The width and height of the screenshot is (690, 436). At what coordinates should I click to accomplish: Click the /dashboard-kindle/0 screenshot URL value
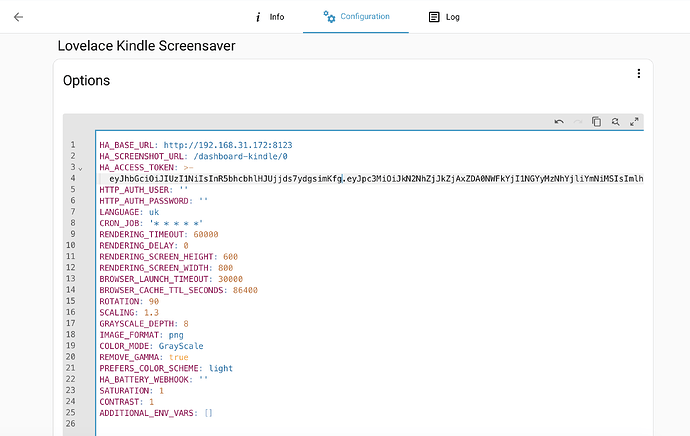click(x=241, y=156)
